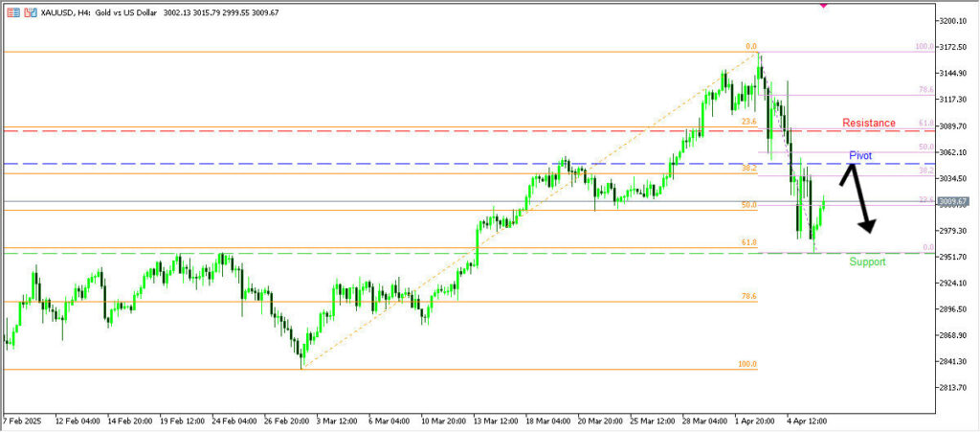Screen dimensions: 980x432
Task: Click the 7 Feb 2025 date on time axis
Action: 23,421
